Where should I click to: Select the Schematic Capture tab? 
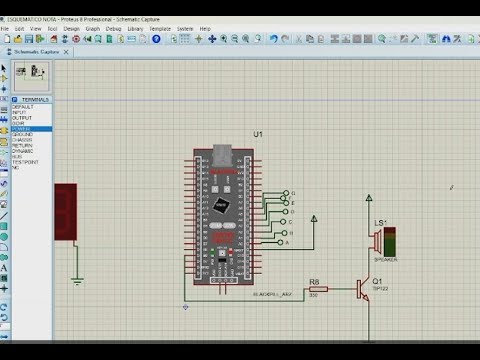coord(37,52)
